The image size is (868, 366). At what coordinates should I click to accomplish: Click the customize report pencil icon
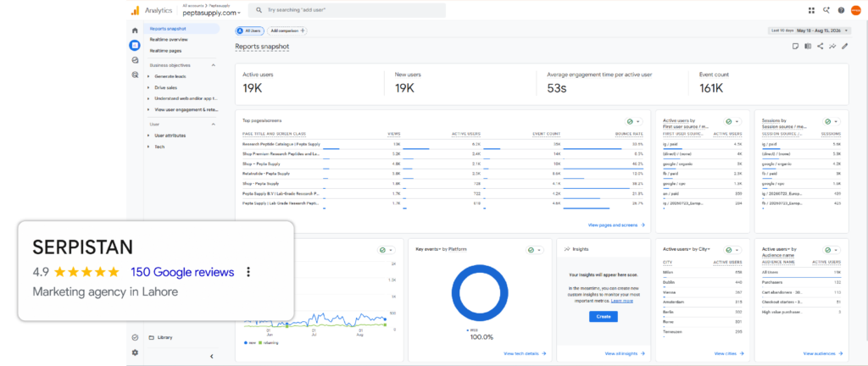click(844, 47)
